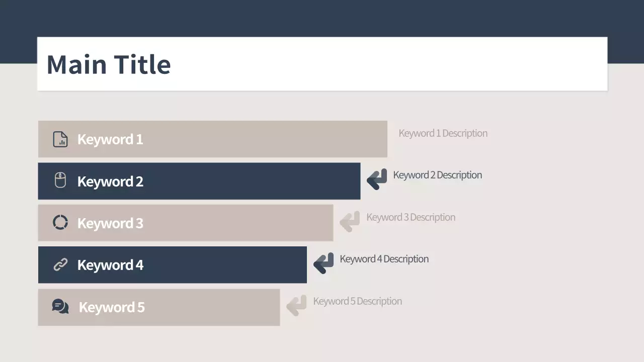The width and height of the screenshot is (644, 362).
Task: Click the Keyword 1 Description text
Action: click(x=443, y=133)
